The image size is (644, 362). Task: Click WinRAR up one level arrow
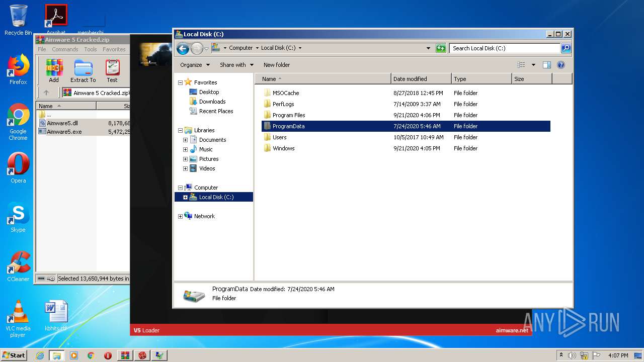pyautogui.click(x=46, y=93)
